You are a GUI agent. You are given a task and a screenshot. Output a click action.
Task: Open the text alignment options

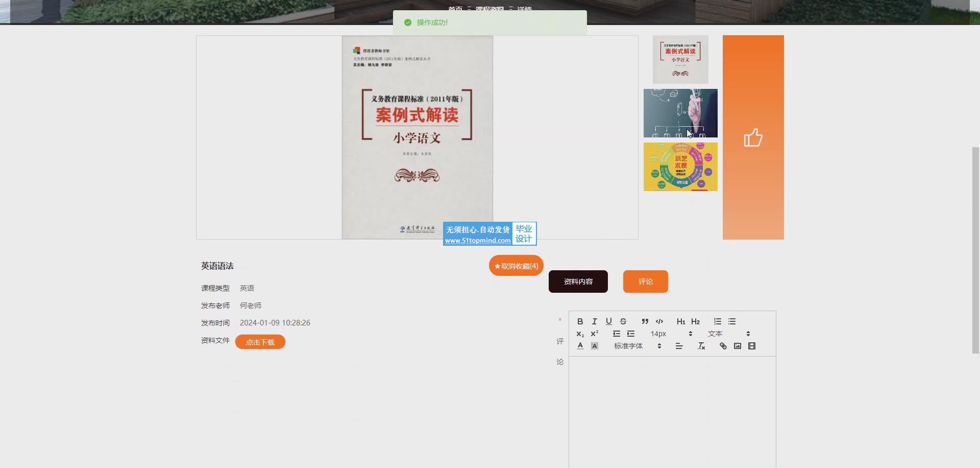pyautogui.click(x=679, y=346)
